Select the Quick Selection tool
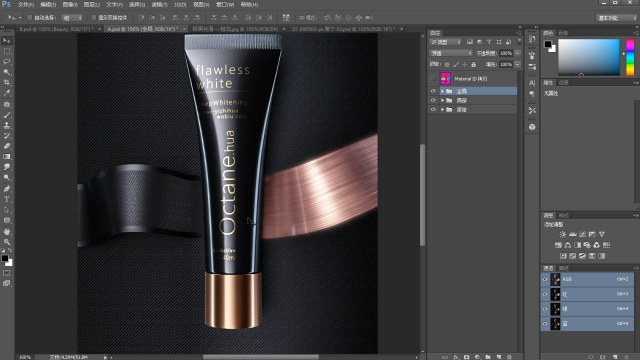The height and width of the screenshot is (360, 640). point(7,72)
